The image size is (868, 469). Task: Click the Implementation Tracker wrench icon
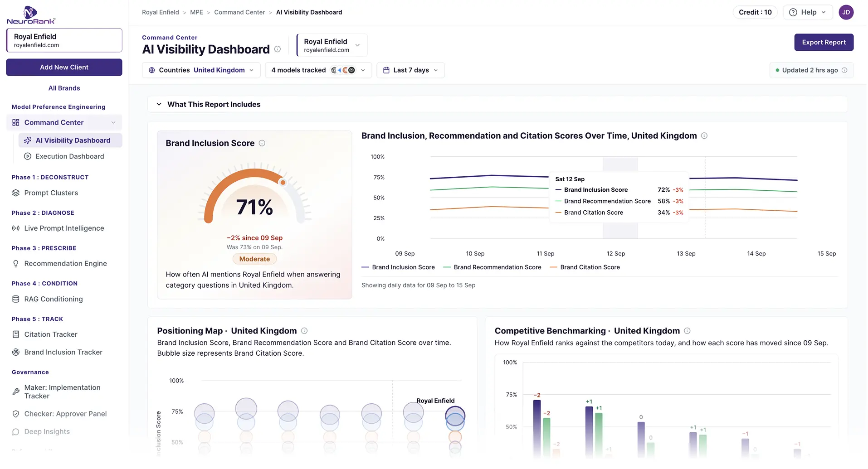point(16,392)
